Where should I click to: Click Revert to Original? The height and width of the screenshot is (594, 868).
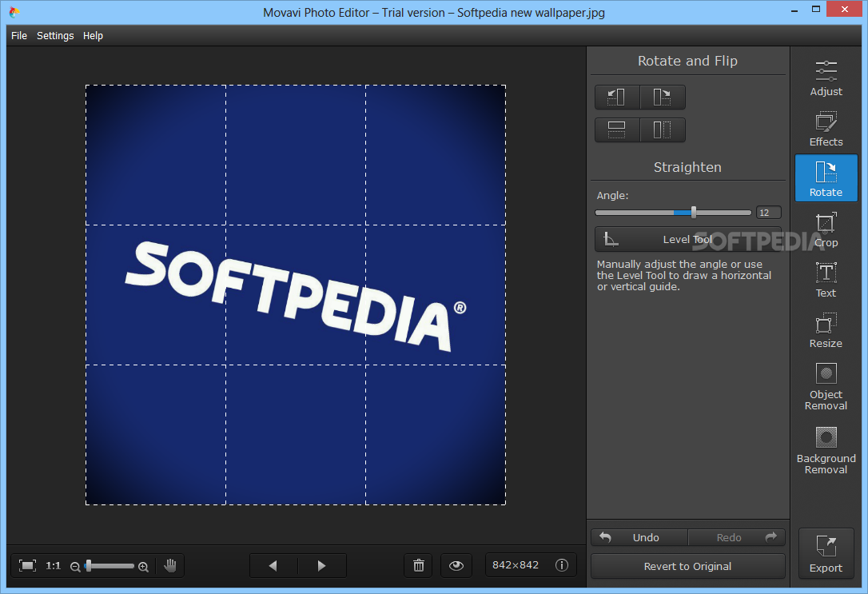click(x=687, y=566)
